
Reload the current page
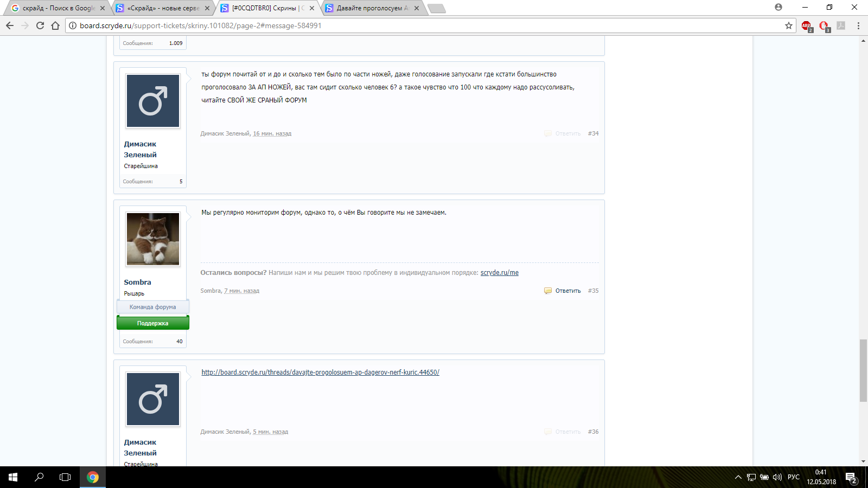40,25
